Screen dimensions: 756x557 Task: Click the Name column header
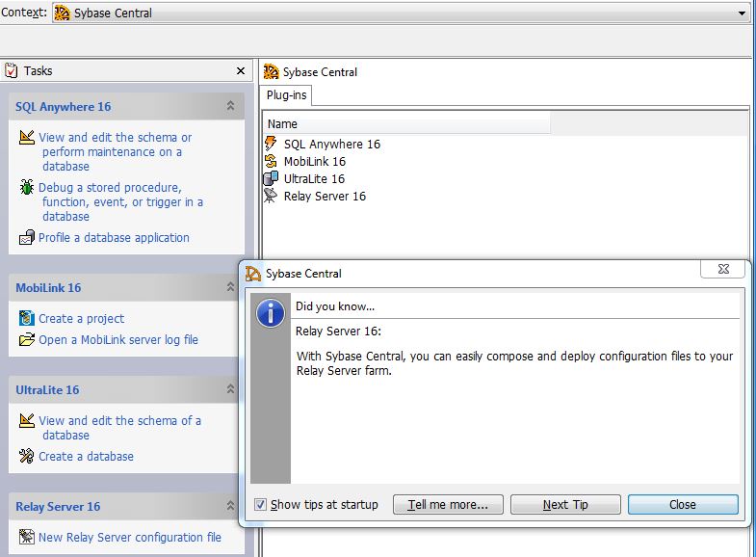(406, 124)
